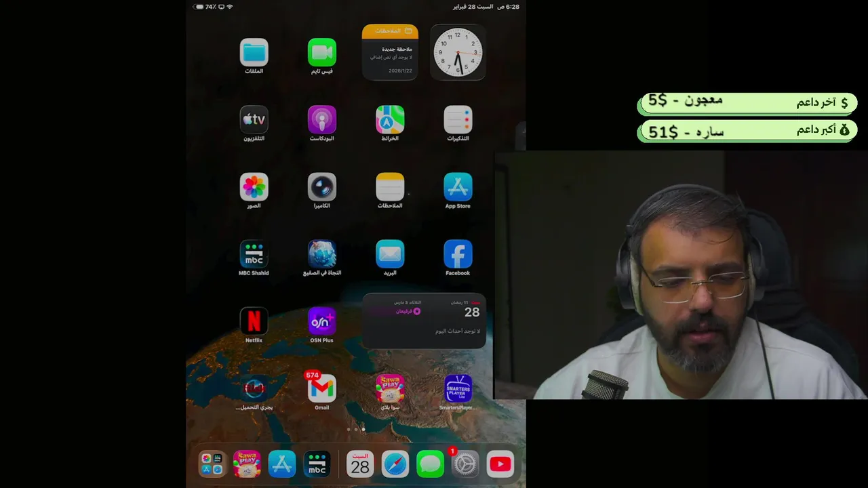Click the last supporter banner آخر داعم

pos(748,103)
